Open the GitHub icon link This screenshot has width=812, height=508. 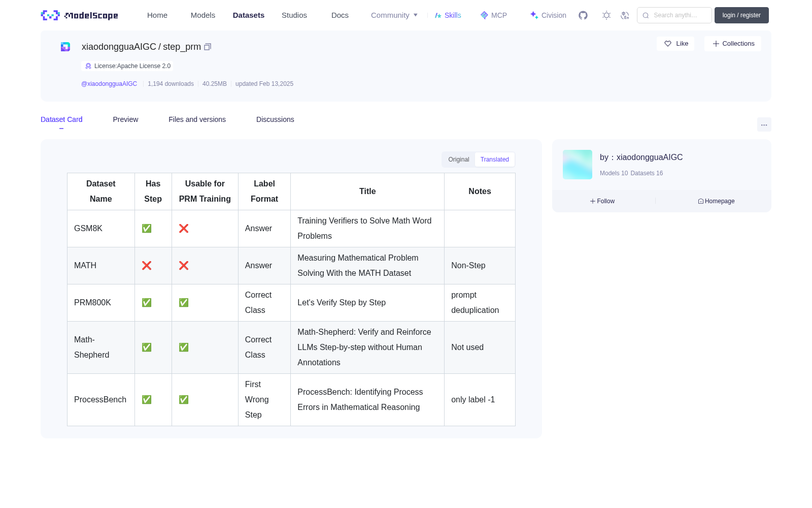[583, 15]
